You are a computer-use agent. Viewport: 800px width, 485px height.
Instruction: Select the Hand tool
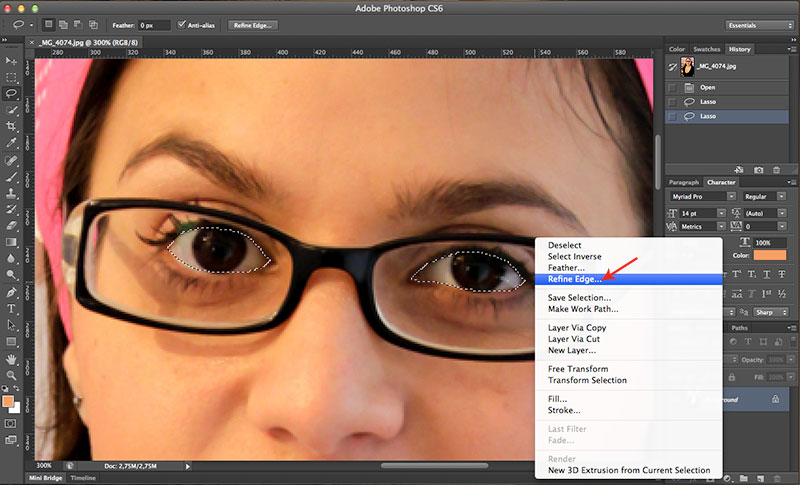12,358
